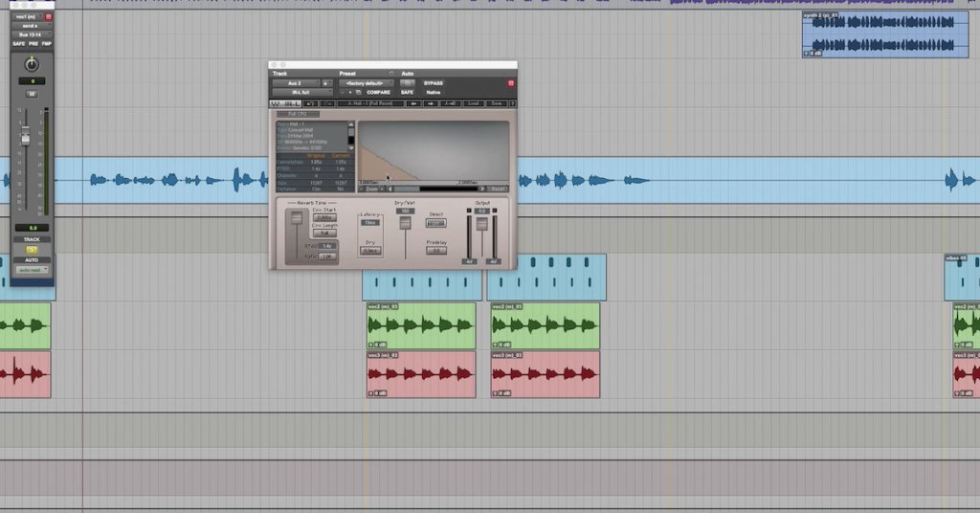Click the red target button in plugin header

511,83
